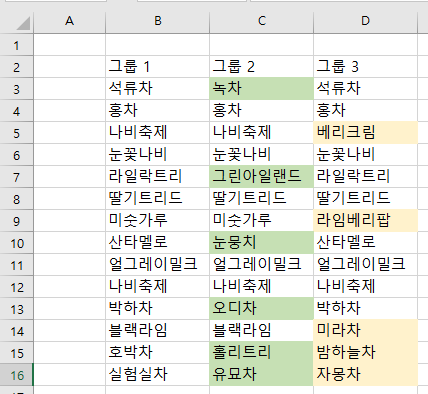The image size is (428, 394).
Task: Click the Select All corner triangle
Action: pos(23,23)
